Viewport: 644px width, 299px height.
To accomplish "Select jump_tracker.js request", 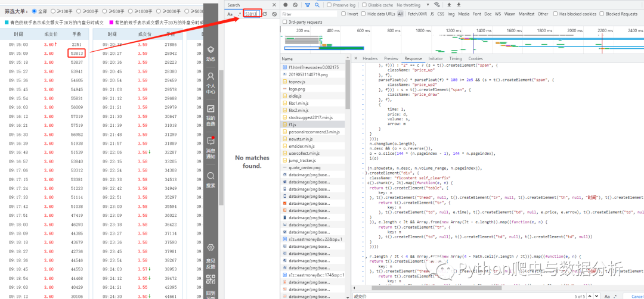I will pyautogui.click(x=314, y=160).
